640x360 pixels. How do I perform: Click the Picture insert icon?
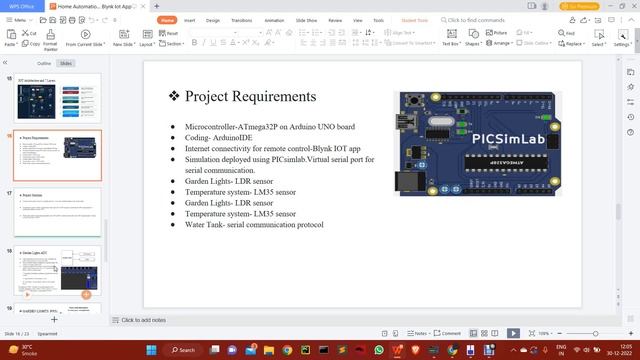489,33
